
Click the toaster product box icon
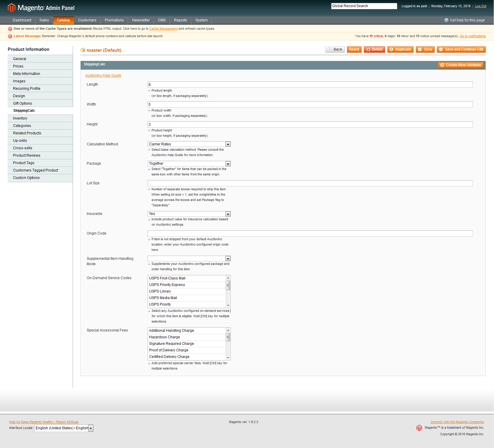click(x=83, y=50)
